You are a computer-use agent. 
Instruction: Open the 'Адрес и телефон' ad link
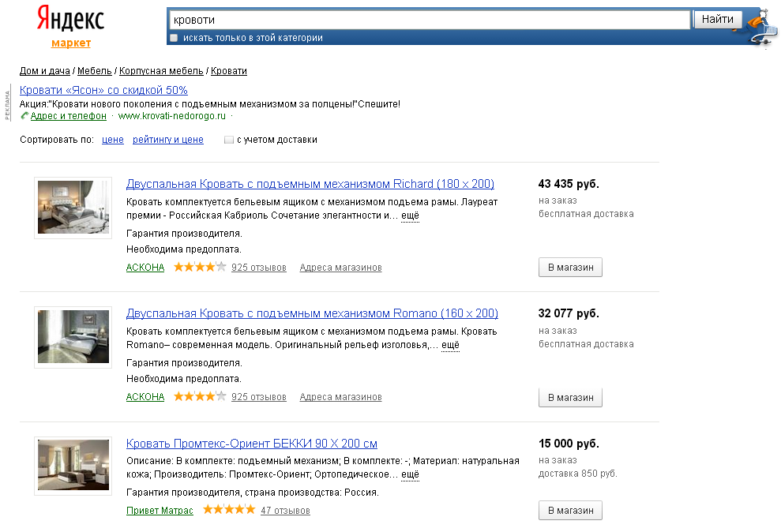click(68, 116)
